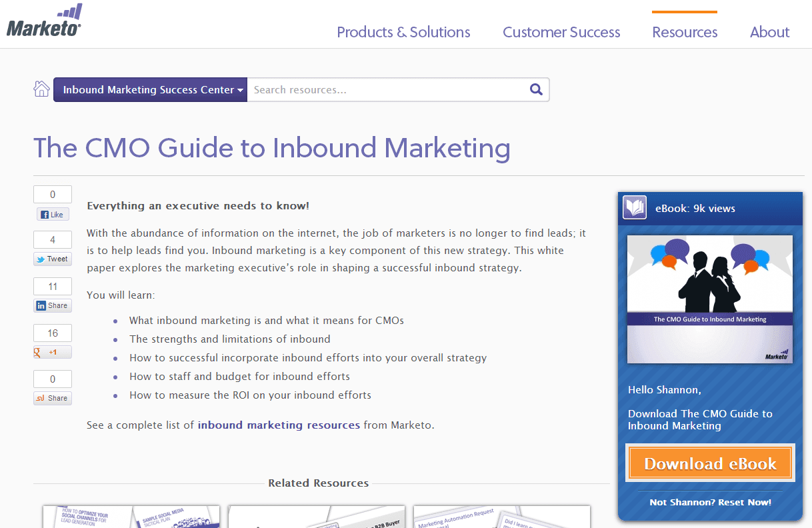Click the Google +1 button

pos(53,352)
